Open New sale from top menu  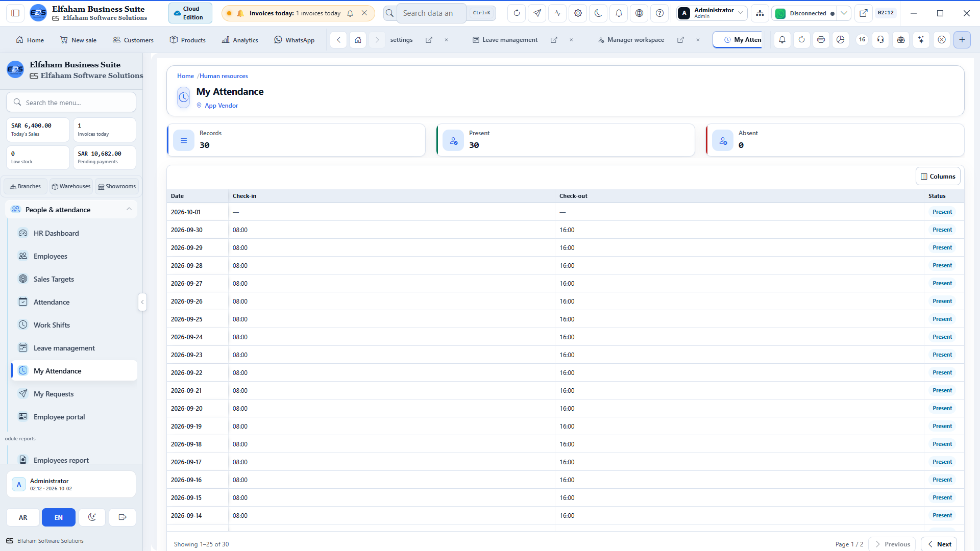pos(78,40)
